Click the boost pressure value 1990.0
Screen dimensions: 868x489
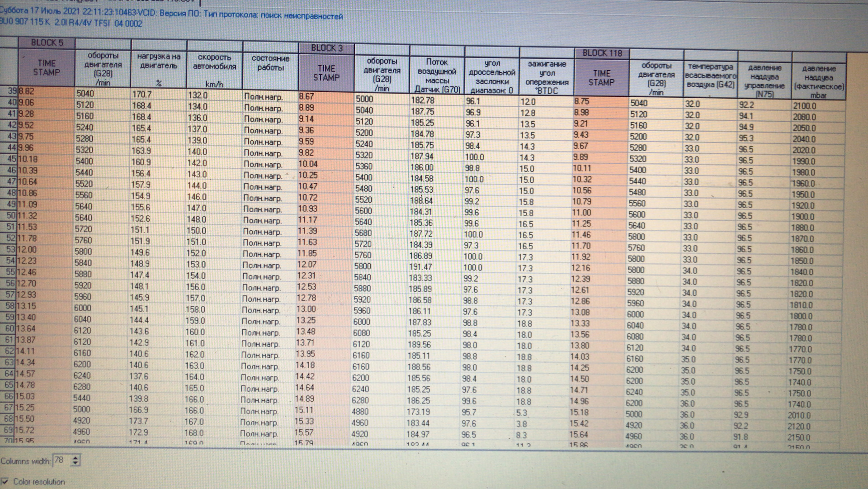coord(803,161)
